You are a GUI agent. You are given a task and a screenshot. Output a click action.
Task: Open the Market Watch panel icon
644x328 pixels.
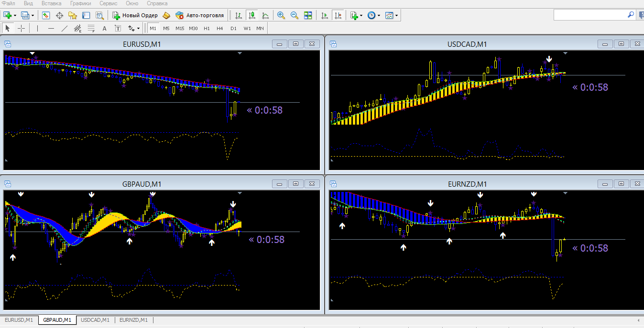point(46,15)
